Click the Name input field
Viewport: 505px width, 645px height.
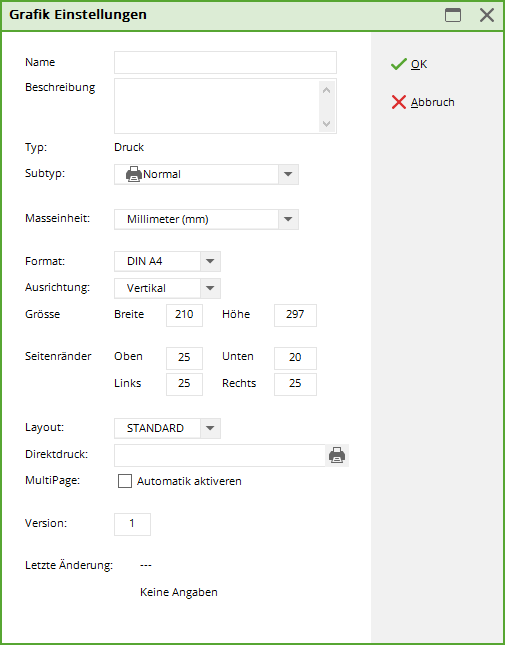225,63
